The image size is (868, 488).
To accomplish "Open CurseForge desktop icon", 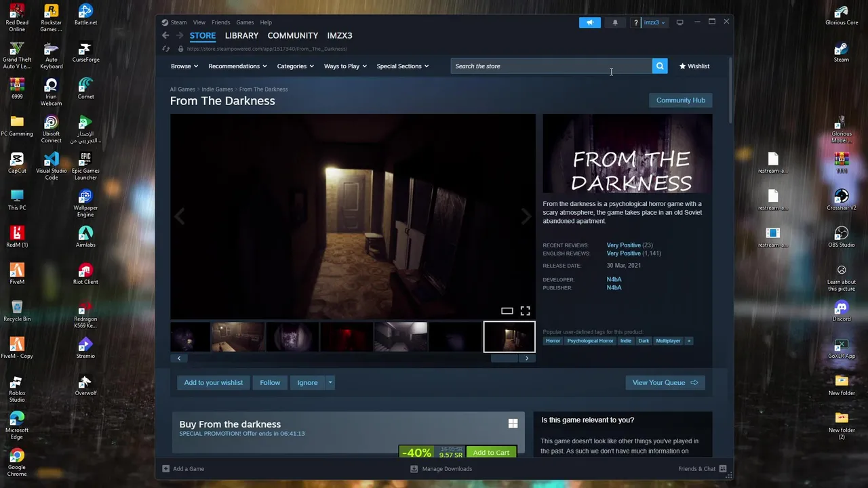I will pyautogui.click(x=85, y=52).
